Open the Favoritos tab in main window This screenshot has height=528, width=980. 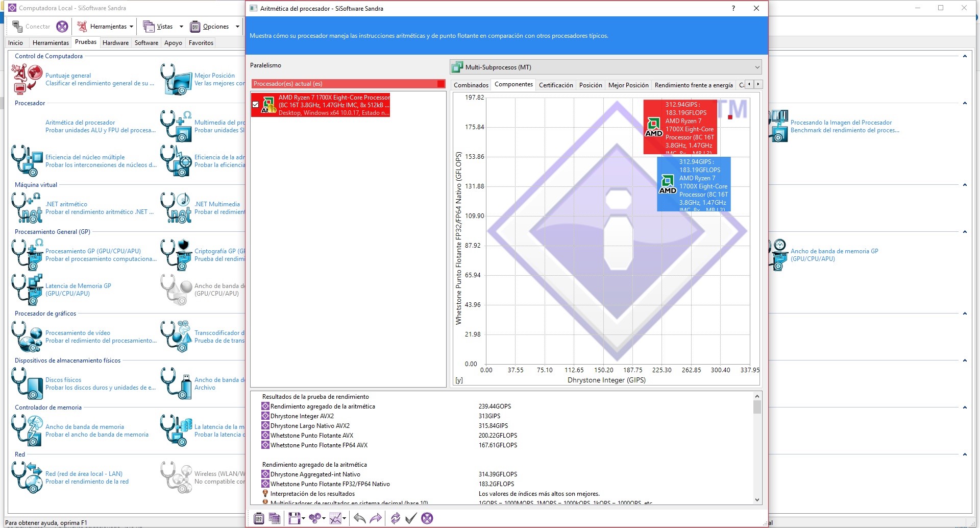[x=201, y=43]
